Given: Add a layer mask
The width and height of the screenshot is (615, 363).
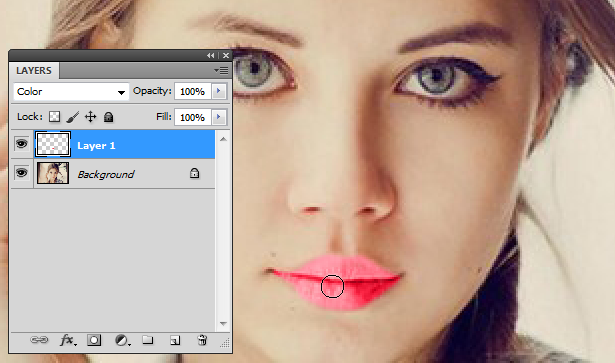Looking at the screenshot, I should [94, 340].
